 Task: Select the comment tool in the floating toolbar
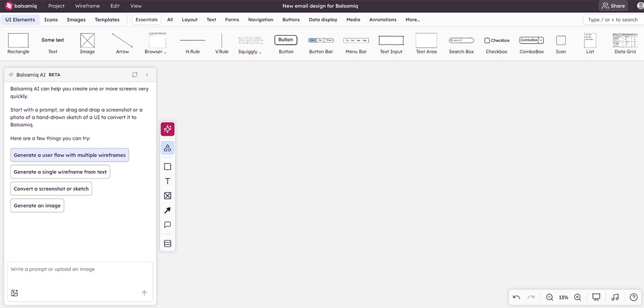[x=167, y=225]
